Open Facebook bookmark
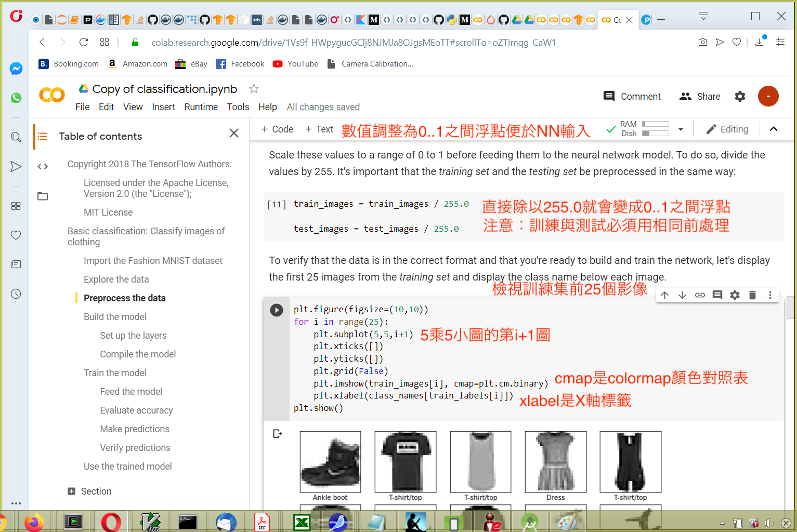797x532 pixels. pyautogui.click(x=240, y=64)
